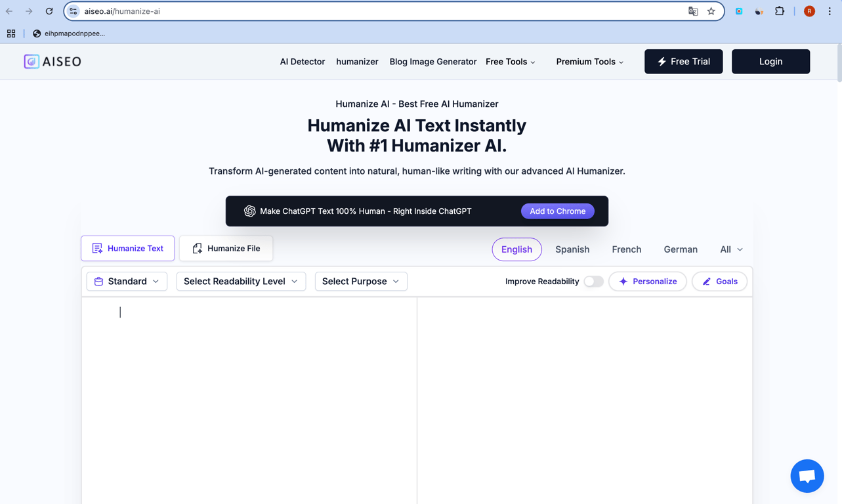Open the browser extensions puzzle icon
Viewport: 842px width, 504px height.
[779, 11]
